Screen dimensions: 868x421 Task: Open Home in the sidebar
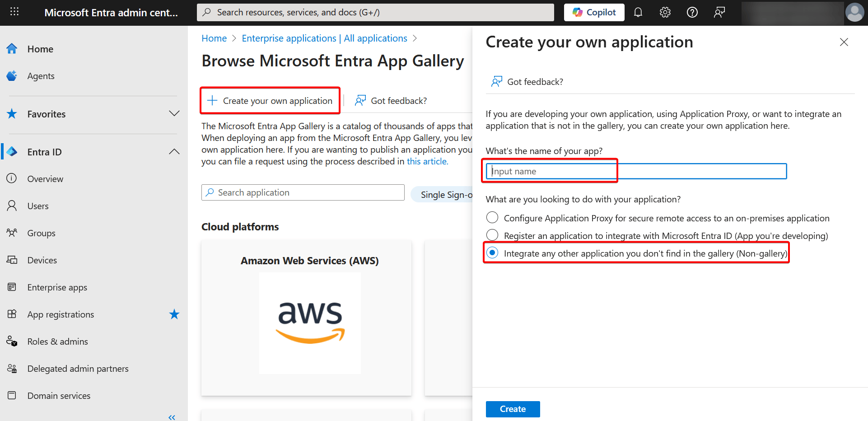pos(40,49)
